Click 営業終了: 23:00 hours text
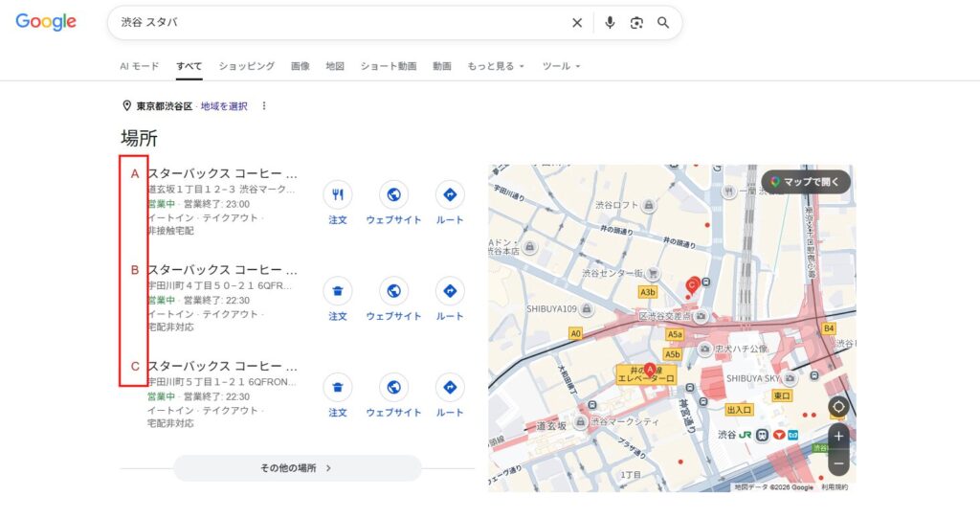This screenshot has height=519, width=980. point(216,204)
